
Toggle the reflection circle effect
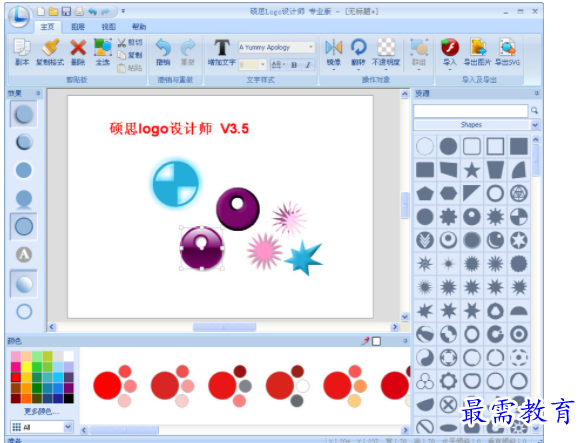(x=24, y=199)
